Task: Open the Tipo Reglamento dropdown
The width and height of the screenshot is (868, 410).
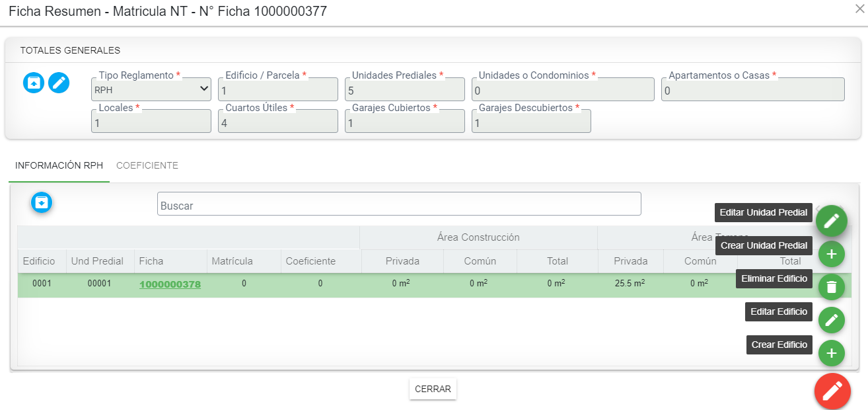Action: 151,89
